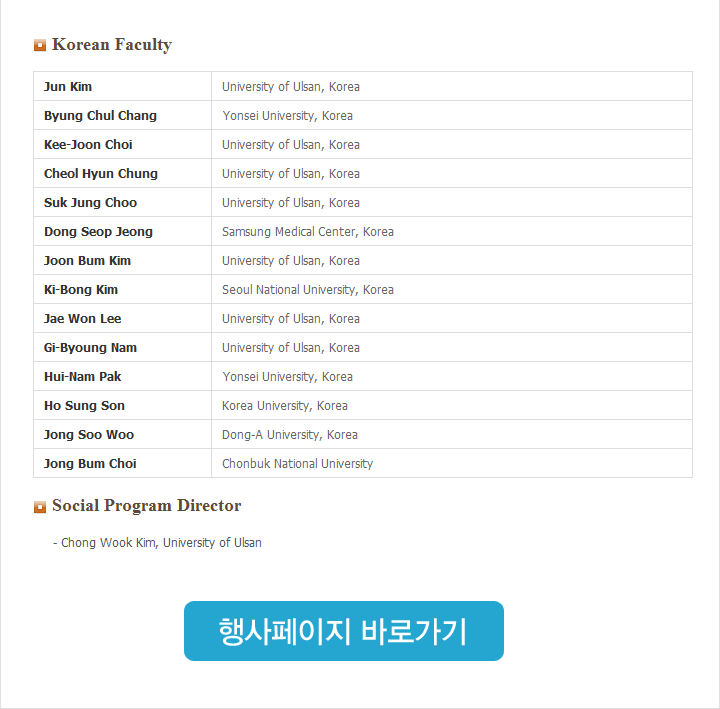Viewport: 720px width, 709px height.
Task: Select Korea University, Korea affiliation
Action: tap(285, 405)
